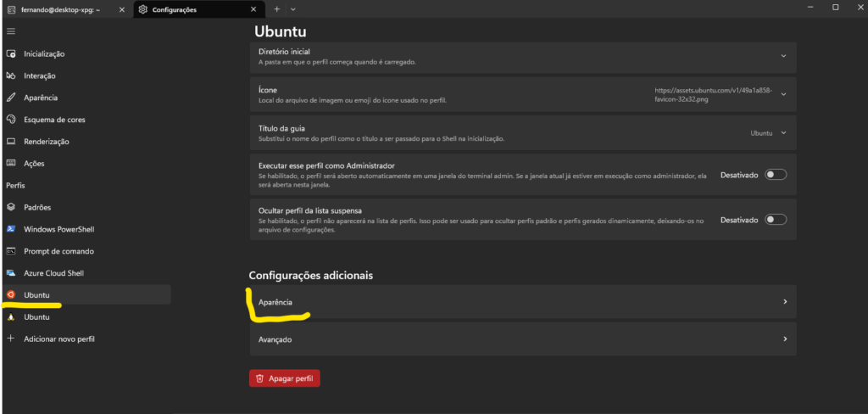Click the terminal icon on fernando@desktop-xpg tab
The image size is (868, 414).
11,9
